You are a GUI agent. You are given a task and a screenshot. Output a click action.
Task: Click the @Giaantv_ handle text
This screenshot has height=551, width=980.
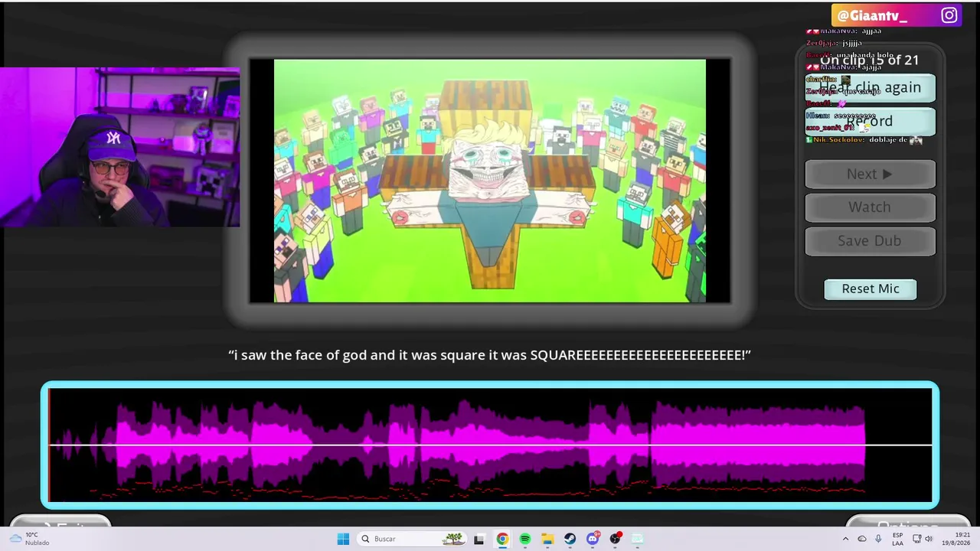[x=872, y=16]
